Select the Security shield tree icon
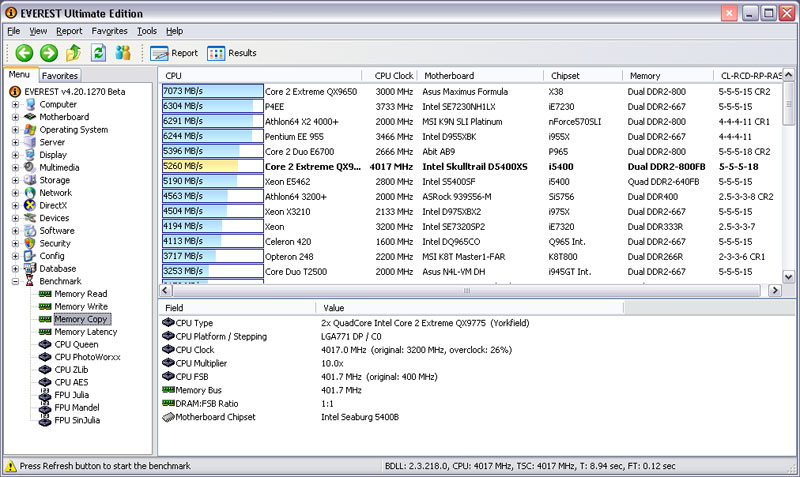The image size is (800, 477). pyautogui.click(x=30, y=243)
